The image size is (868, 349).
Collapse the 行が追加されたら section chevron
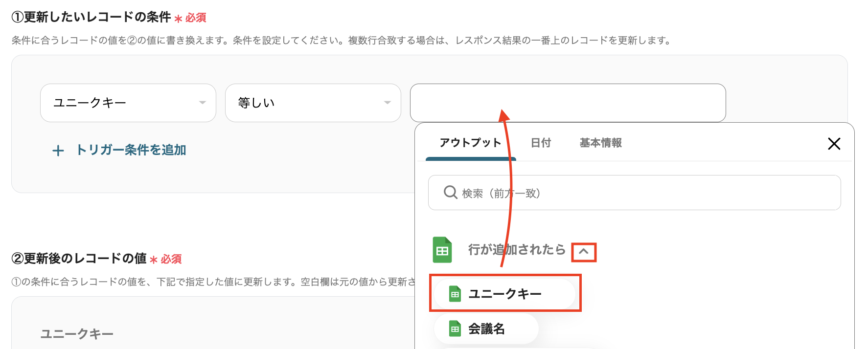[x=584, y=252]
